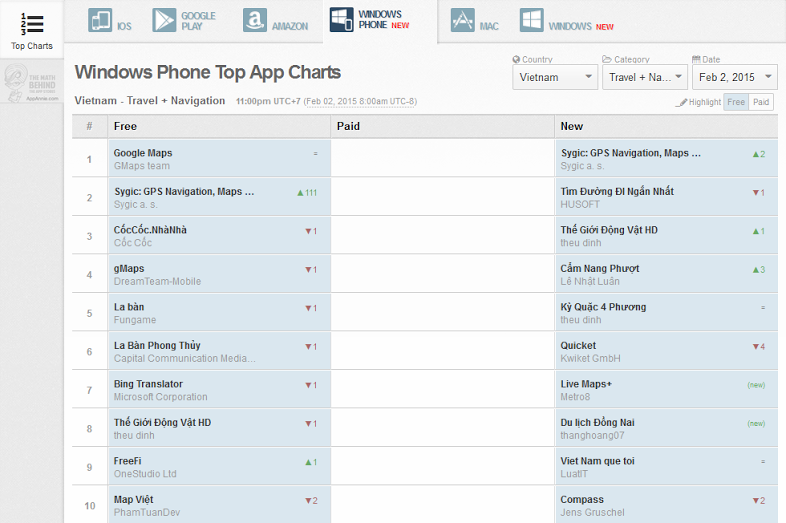Click publisher Kwiket GmbH
The height and width of the screenshot is (523, 786).
click(x=591, y=358)
